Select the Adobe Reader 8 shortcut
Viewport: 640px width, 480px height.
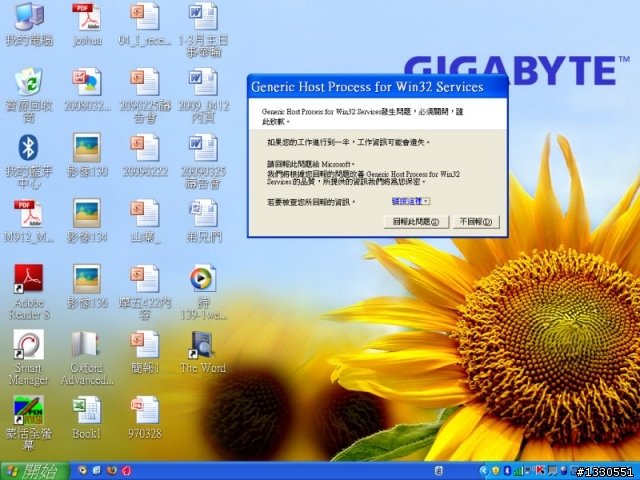pos(29,292)
